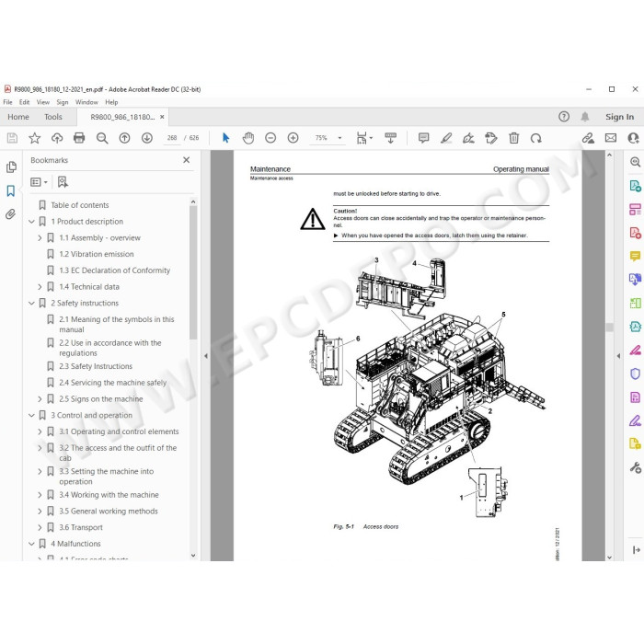Close the Bookmarks panel
The image size is (644, 644).
point(187,160)
